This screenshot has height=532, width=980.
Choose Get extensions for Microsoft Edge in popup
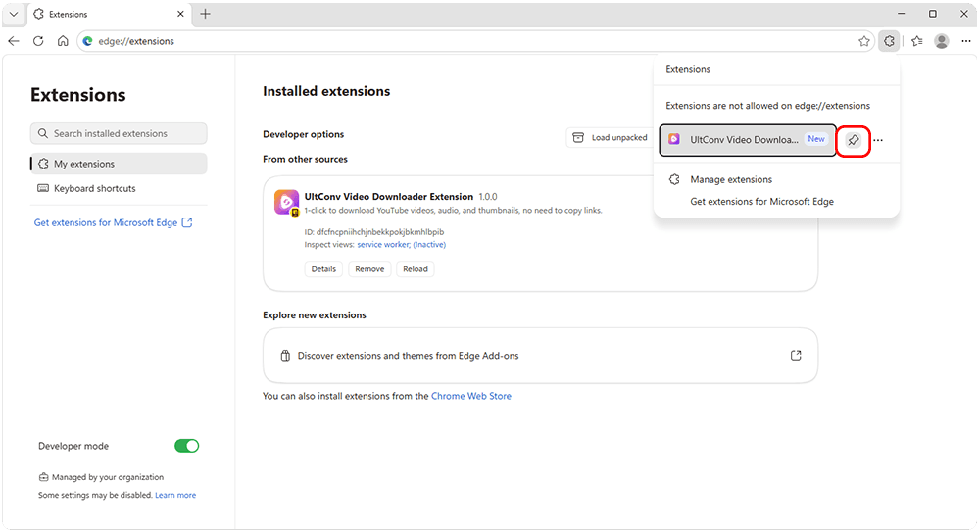click(761, 202)
